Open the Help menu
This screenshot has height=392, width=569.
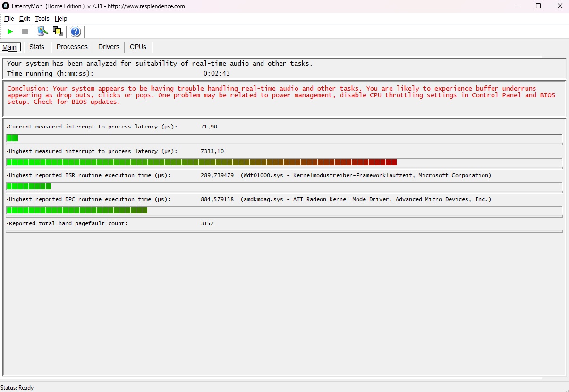(x=61, y=19)
